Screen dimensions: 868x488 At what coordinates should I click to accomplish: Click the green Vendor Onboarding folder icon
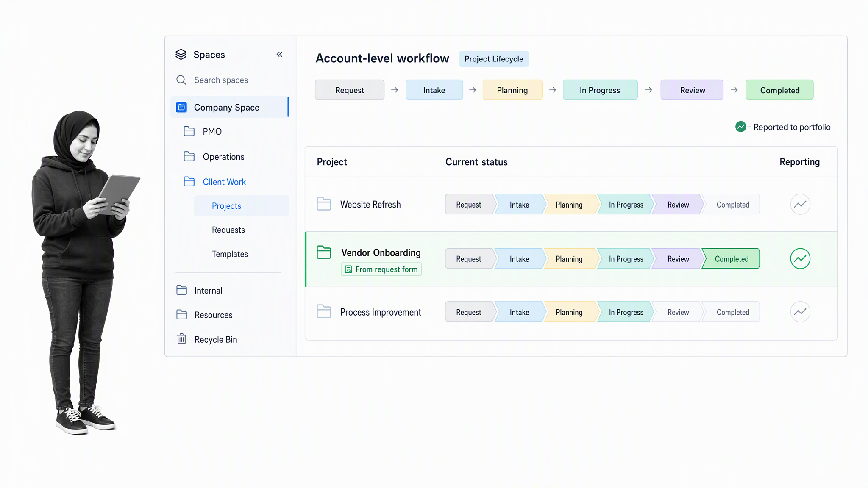324,252
